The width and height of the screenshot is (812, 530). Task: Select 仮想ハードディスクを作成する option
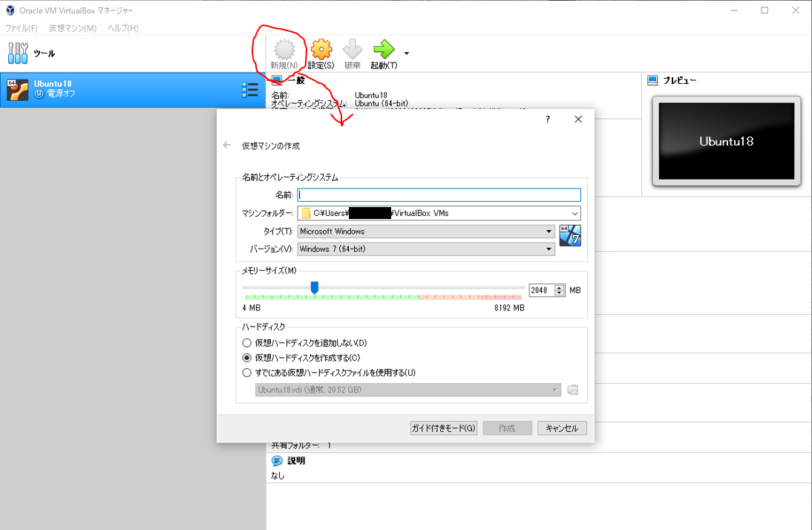[x=246, y=357]
